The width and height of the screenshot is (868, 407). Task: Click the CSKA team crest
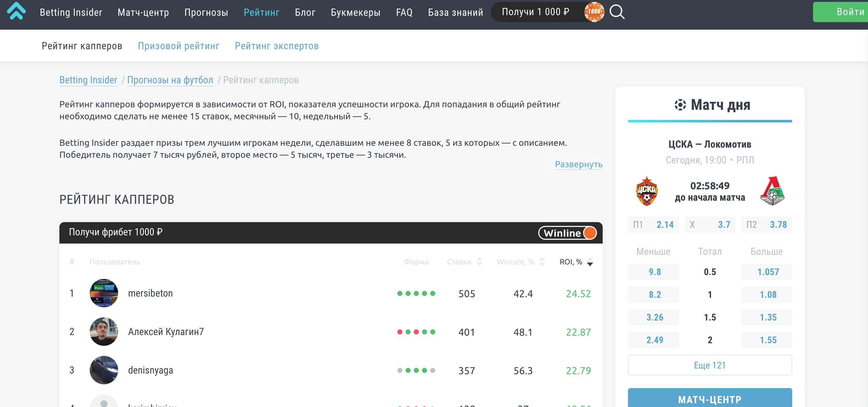click(x=646, y=191)
